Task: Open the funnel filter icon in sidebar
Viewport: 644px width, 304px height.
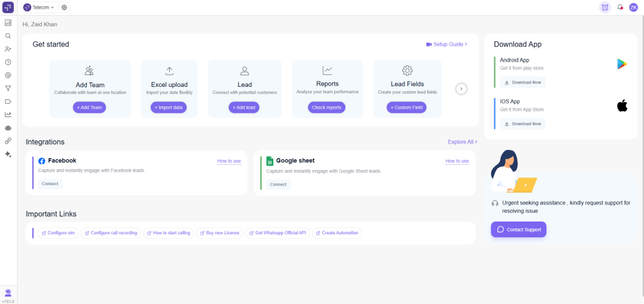Action: [x=8, y=88]
